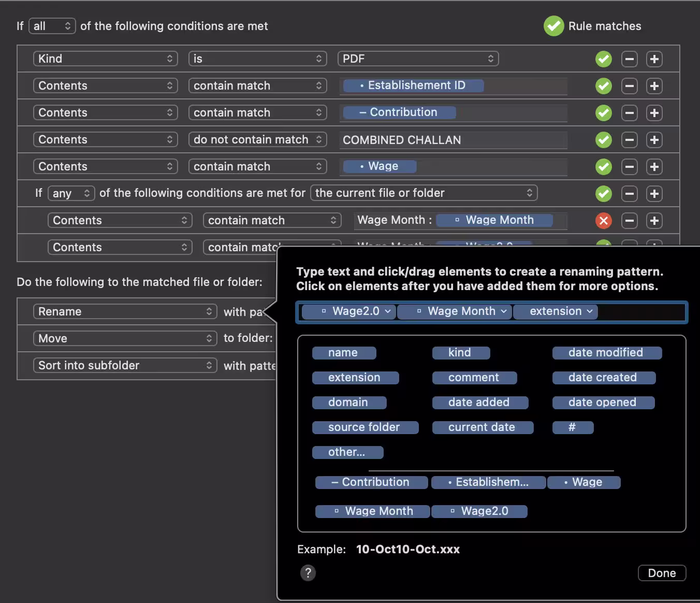
Task: Click the 'source folder' pattern token
Action: coord(365,427)
